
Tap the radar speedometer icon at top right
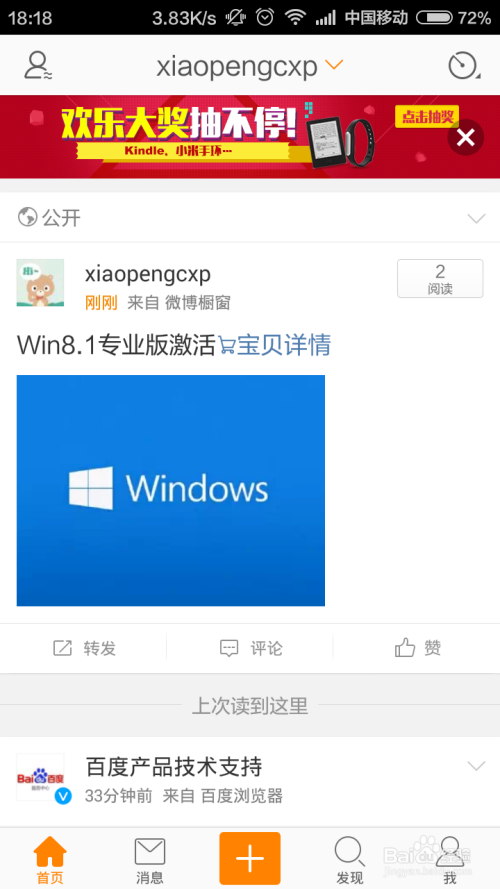tap(464, 66)
